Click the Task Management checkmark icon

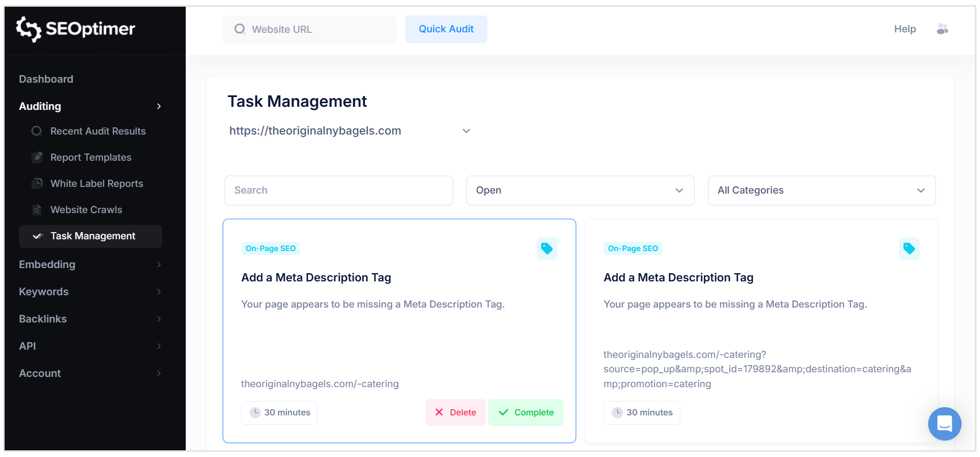37,236
